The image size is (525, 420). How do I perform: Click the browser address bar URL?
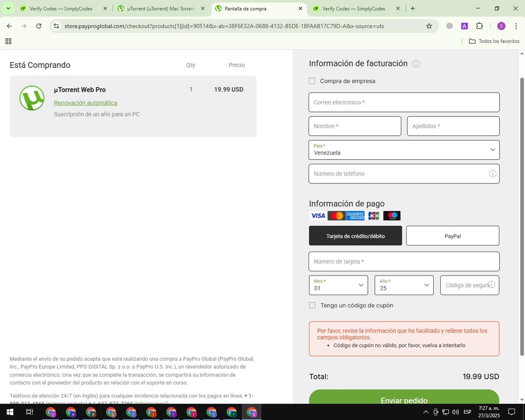pyautogui.click(x=224, y=26)
